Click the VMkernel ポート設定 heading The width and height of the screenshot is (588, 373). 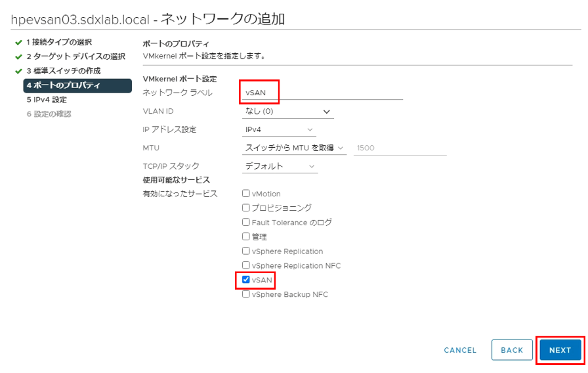(x=180, y=79)
